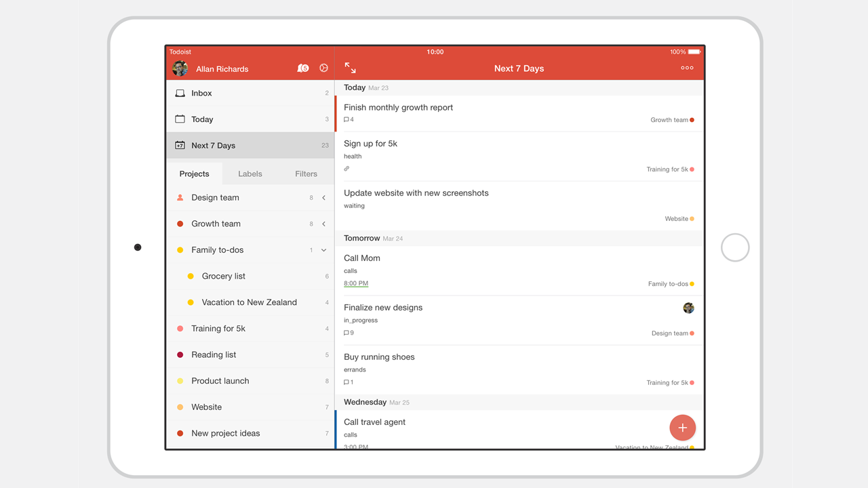Viewport: 868px width, 488px height.
Task: Open notifications bell with badge
Action: (303, 68)
